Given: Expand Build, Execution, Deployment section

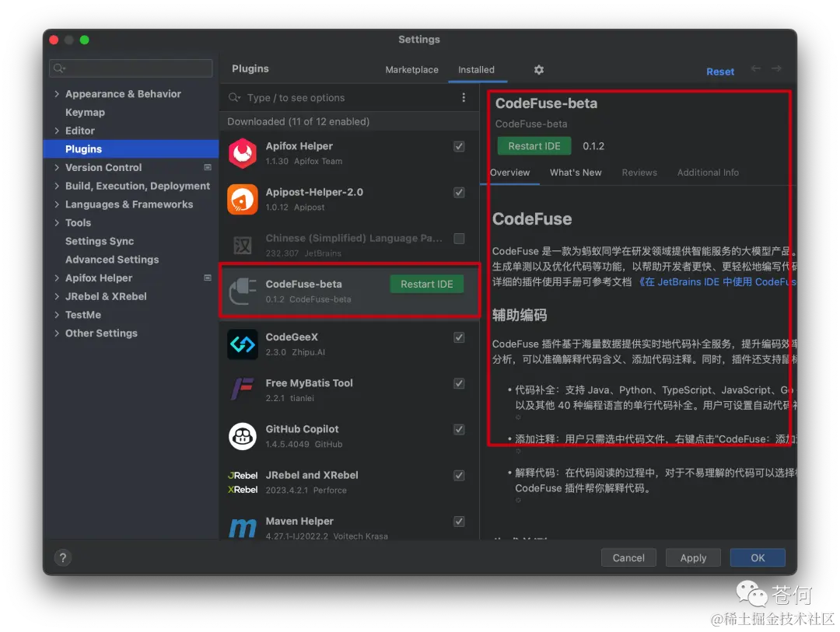Looking at the screenshot, I should (57, 186).
